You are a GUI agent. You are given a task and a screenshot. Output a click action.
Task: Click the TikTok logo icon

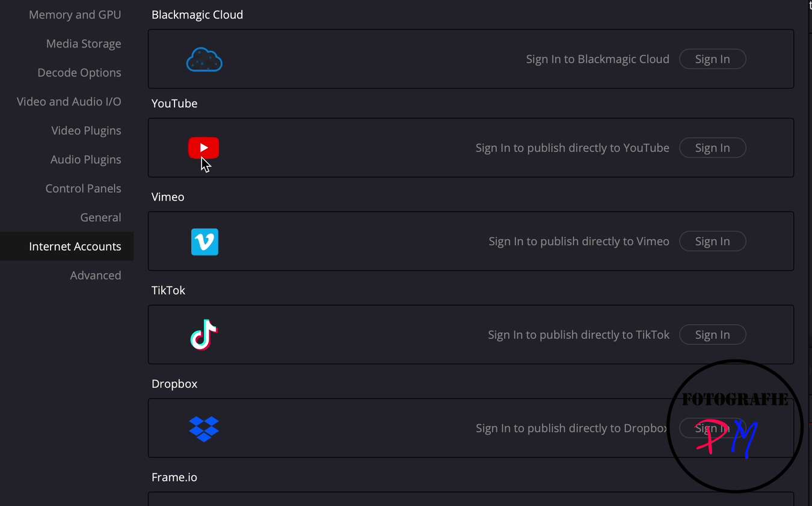204,335
